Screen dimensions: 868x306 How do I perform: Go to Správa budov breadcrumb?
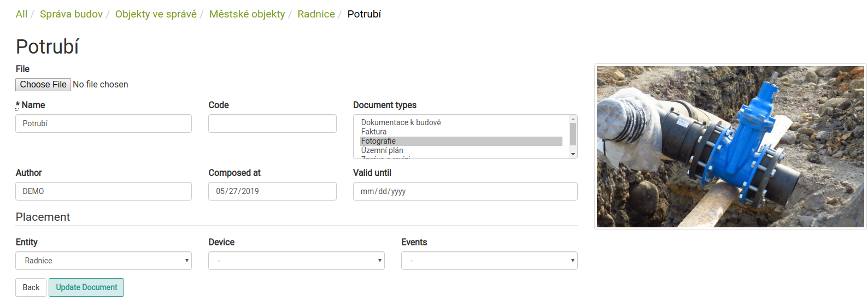coord(71,14)
